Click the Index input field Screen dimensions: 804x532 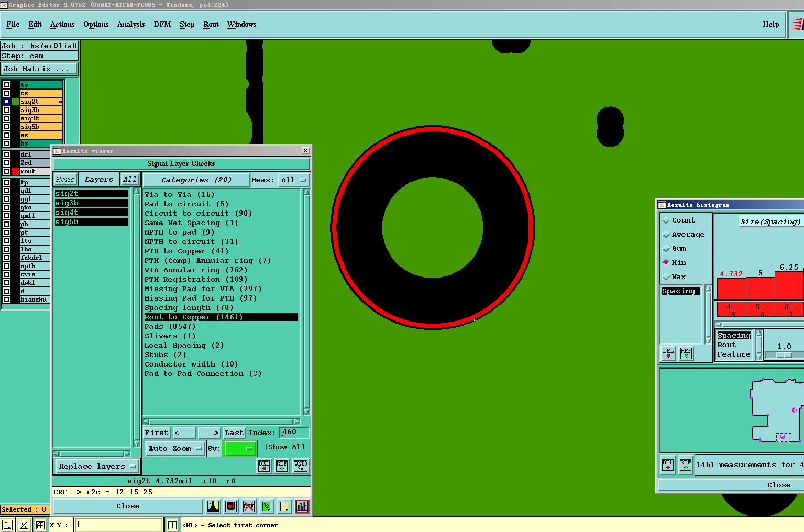294,433
